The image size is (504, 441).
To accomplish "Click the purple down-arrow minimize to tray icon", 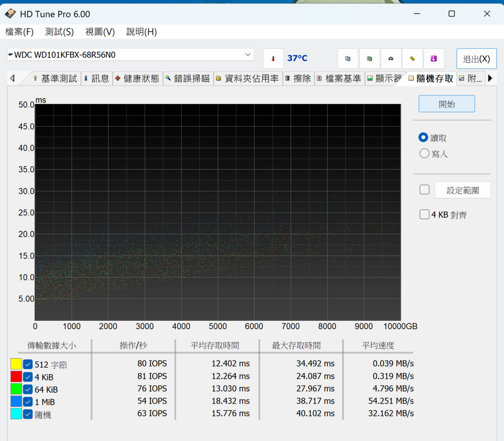I will click(434, 59).
